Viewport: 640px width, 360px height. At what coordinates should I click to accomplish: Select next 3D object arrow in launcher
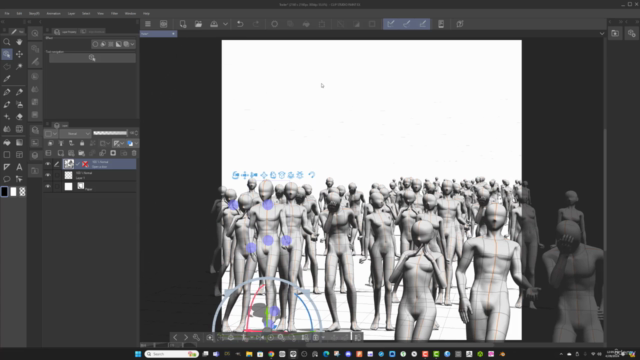(x=186, y=337)
